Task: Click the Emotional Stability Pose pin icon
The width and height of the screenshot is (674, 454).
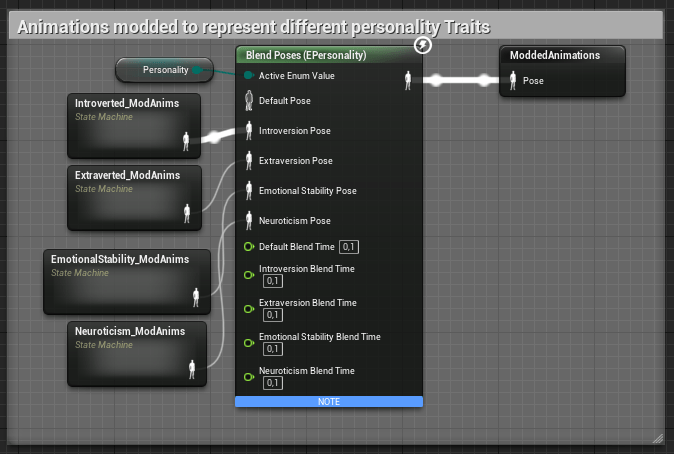Action: (249, 191)
